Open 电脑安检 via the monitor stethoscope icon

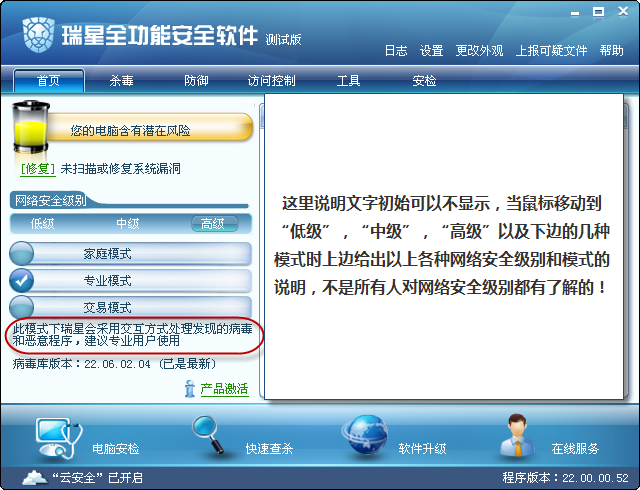59,439
